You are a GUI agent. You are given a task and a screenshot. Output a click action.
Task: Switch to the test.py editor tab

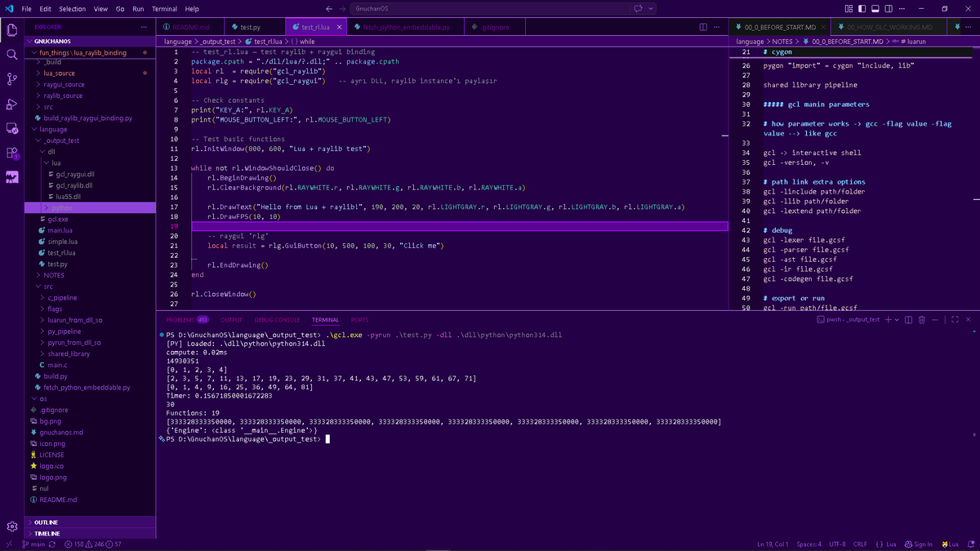tap(251, 27)
